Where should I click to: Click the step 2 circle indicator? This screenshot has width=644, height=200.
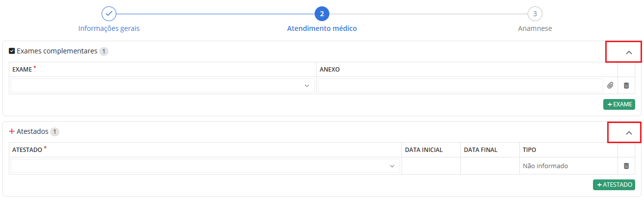click(322, 14)
